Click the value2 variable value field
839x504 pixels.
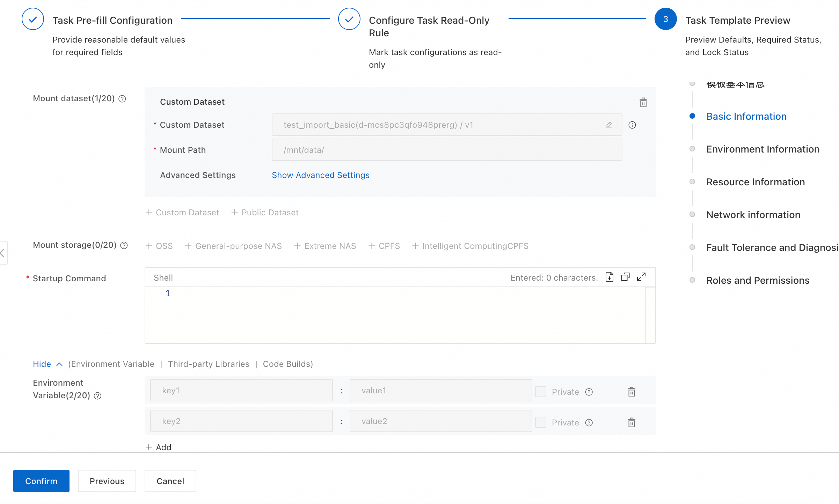[x=441, y=421]
